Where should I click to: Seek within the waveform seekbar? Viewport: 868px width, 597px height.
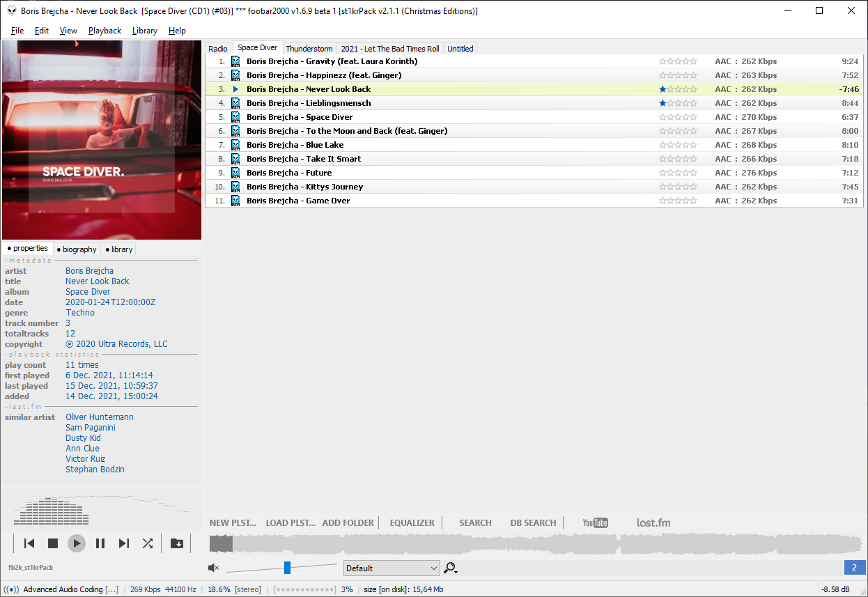[x=535, y=544]
